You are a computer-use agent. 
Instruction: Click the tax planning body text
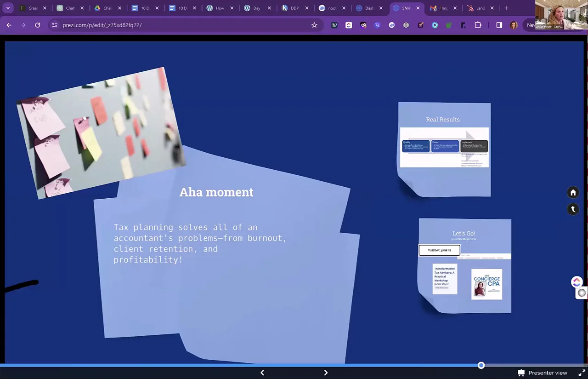point(200,243)
